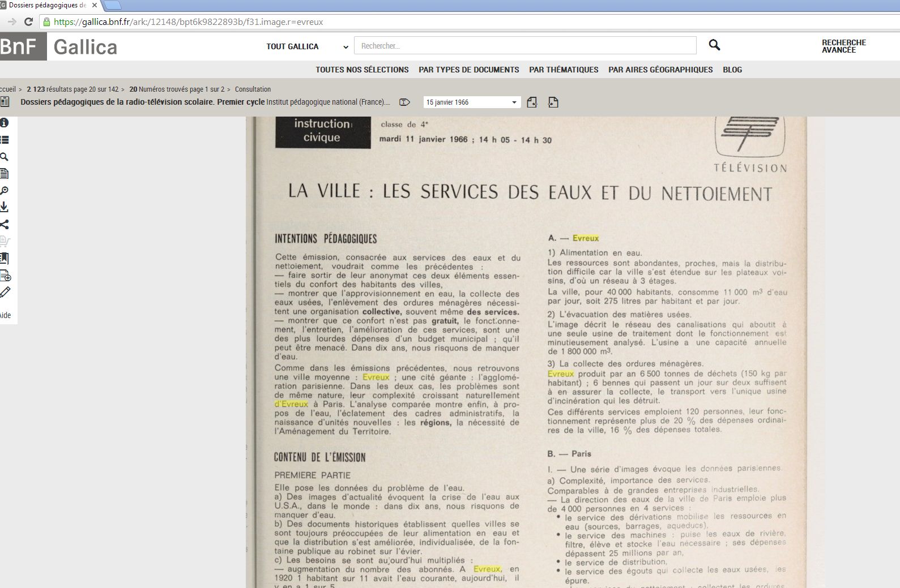Viewport: 900px width, 588px height.
Task: Switch to text mode page icon
Action: [4, 174]
